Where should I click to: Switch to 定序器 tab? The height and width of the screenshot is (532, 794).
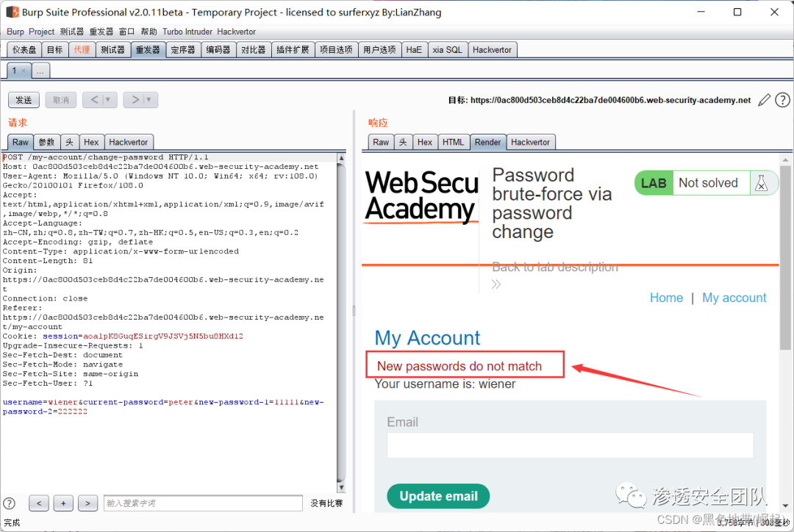183,50
